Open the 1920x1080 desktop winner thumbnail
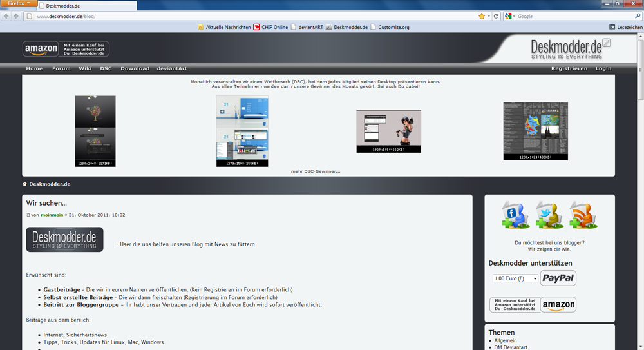 (388, 131)
